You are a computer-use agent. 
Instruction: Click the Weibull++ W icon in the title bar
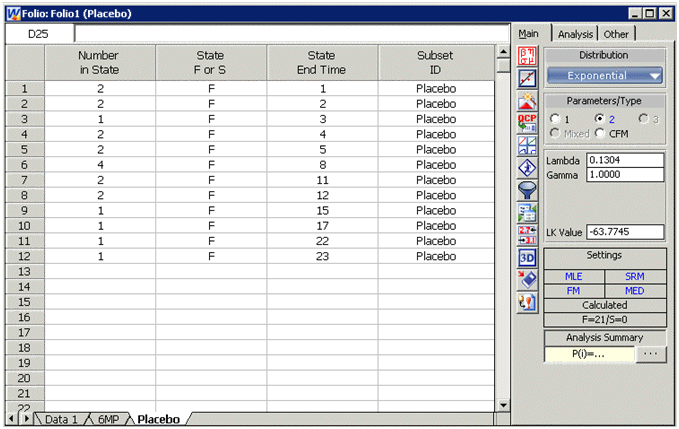click(13, 14)
